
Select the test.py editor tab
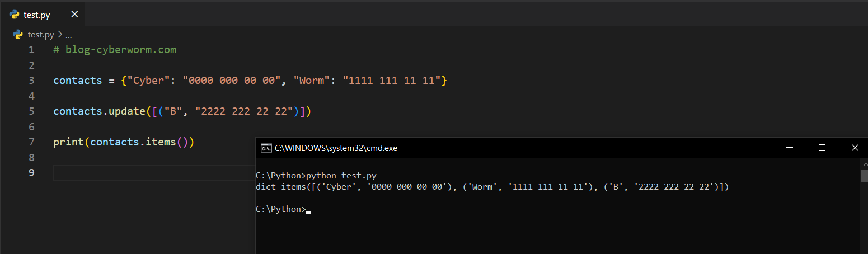coord(37,15)
